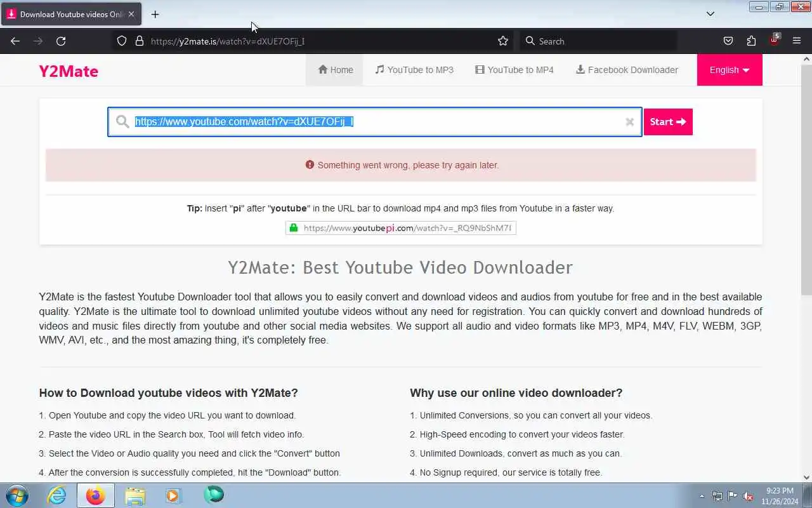Click 'How to Download youtube videos with Y2Mate?' heading
Viewport: 812px width, 508px height.
(x=168, y=393)
